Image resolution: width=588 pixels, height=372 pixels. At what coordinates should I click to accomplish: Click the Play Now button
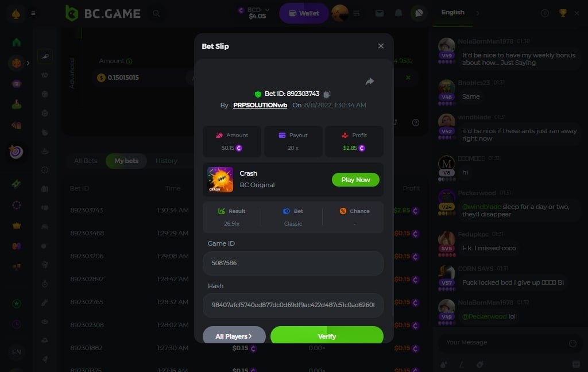coord(355,180)
